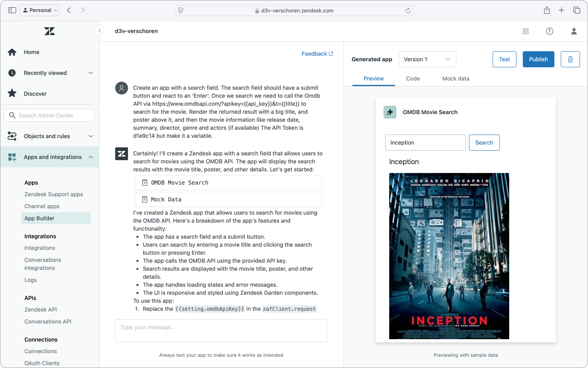Click the Search button in preview
The image size is (588, 368).
pyautogui.click(x=484, y=143)
